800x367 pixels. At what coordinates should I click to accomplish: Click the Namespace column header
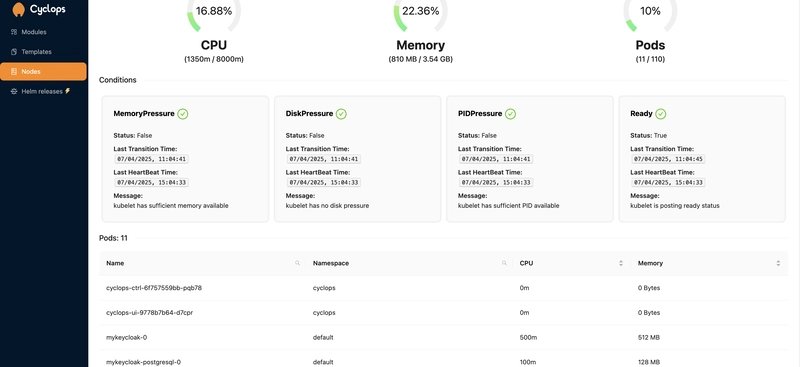pyautogui.click(x=409, y=263)
